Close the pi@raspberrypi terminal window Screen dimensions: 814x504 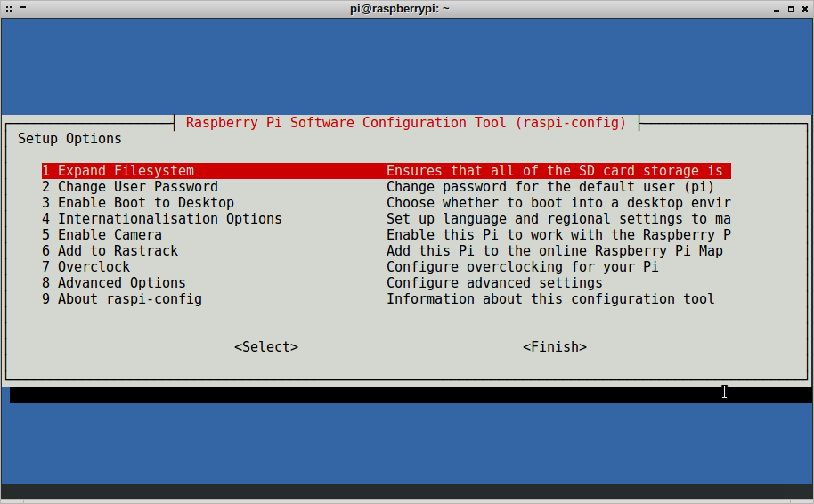[x=803, y=8]
